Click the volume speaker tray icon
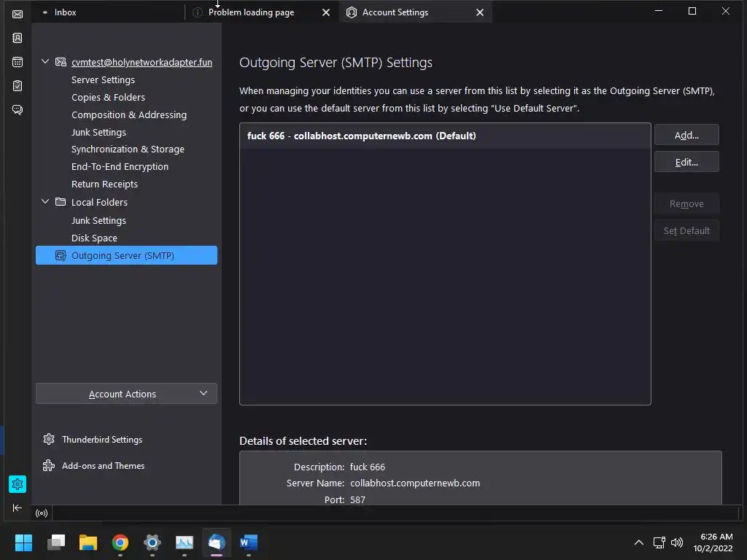The height and width of the screenshot is (560, 747). [x=676, y=542]
